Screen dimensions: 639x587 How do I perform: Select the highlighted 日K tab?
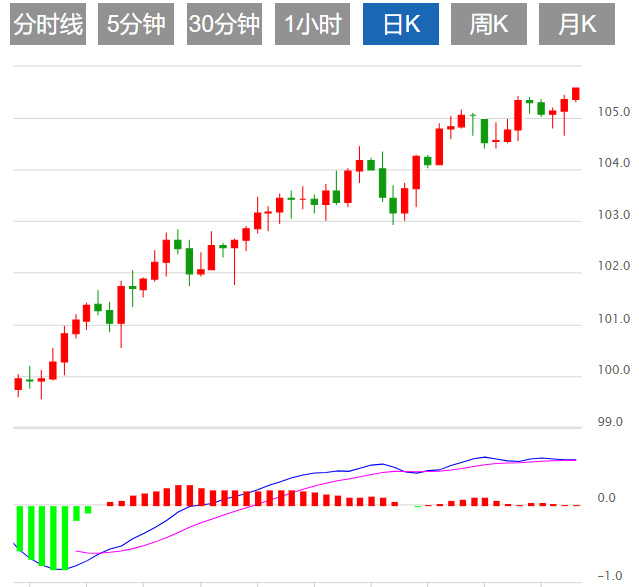(400, 24)
